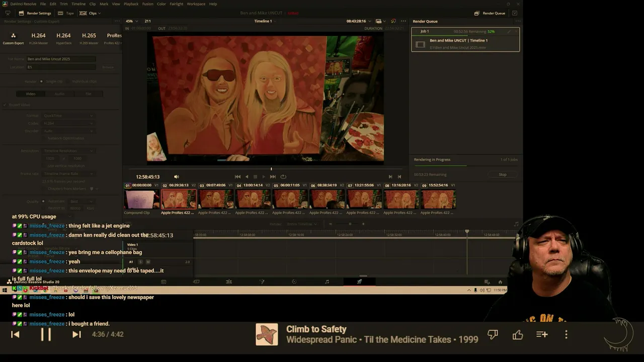Zoom in timeline with plus button

[363, 224]
